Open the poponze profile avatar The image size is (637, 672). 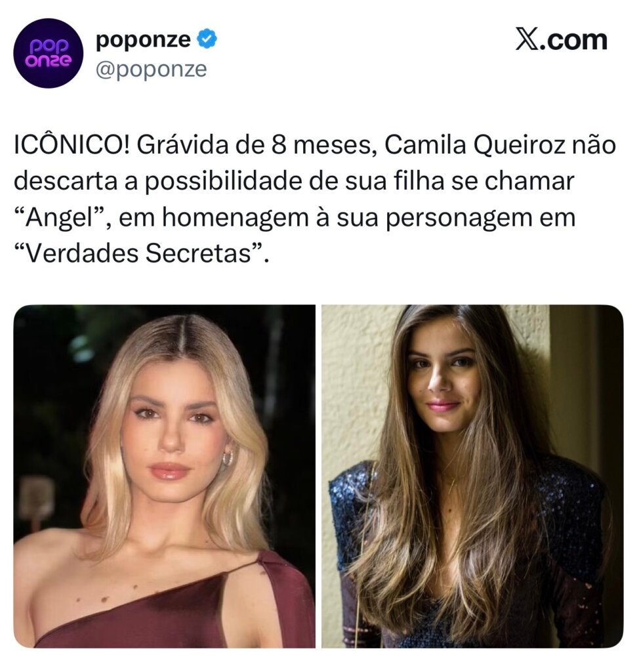pyautogui.click(x=49, y=53)
